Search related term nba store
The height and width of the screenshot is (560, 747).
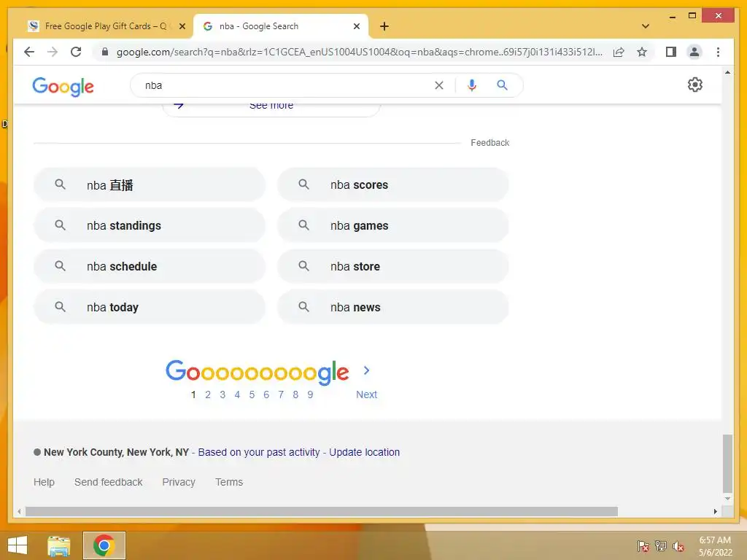coord(393,267)
